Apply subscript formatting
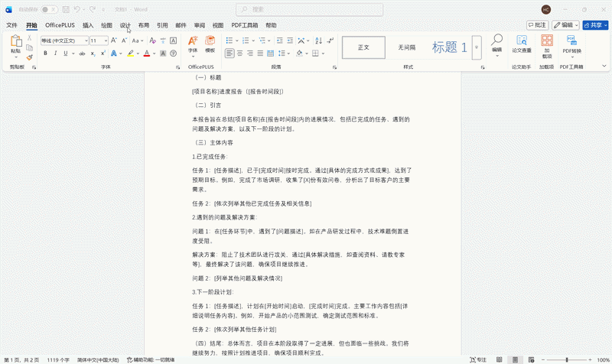Image resolution: width=612 pixels, height=364 pixels. [93, 54]
